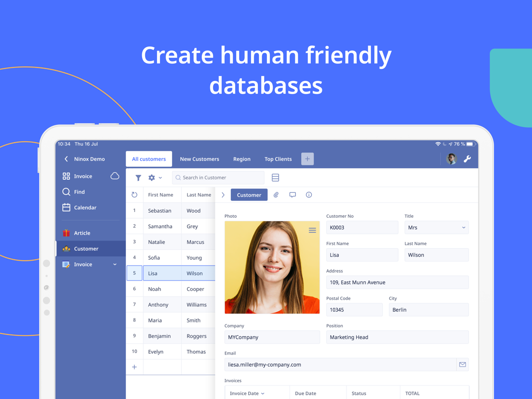
Task: Select the Anthony cell
Action: [x=162, y=305]
